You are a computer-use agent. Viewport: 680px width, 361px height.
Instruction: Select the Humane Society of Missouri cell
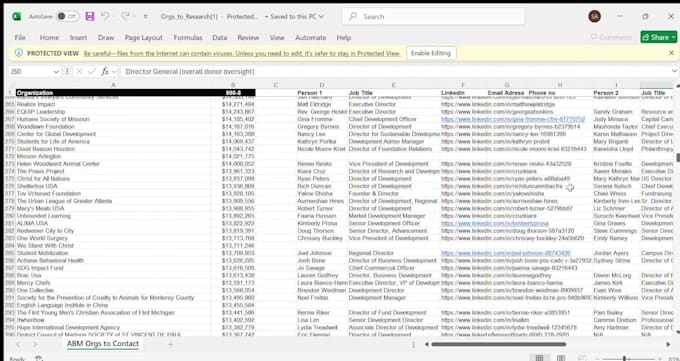point(114,119)
